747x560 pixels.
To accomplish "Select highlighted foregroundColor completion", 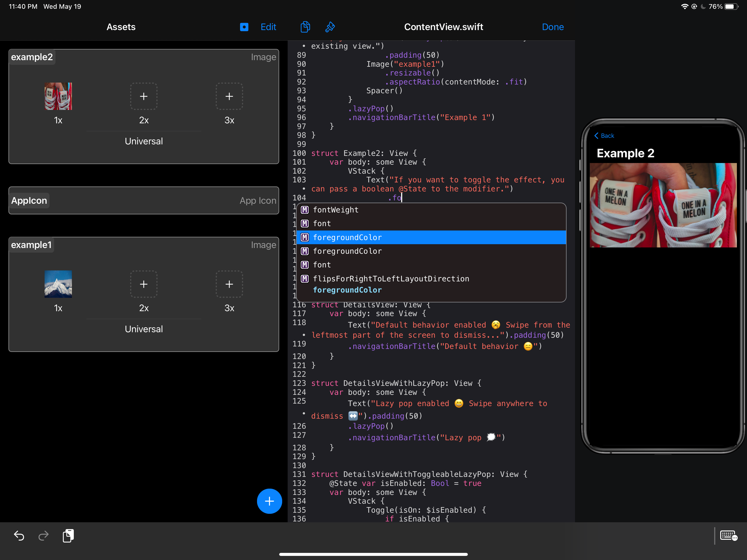I will 347,237.
